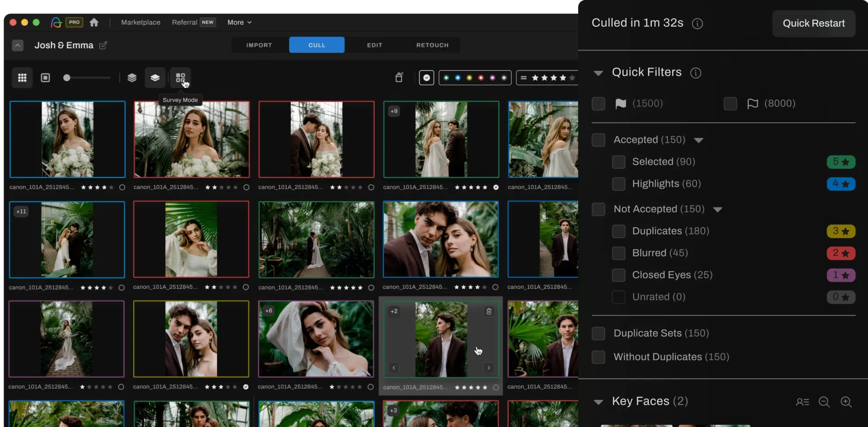The width and height of the screenshot is (868, 427).
Task: Show Quick Filters info
Action: click(x=695, y=73)
